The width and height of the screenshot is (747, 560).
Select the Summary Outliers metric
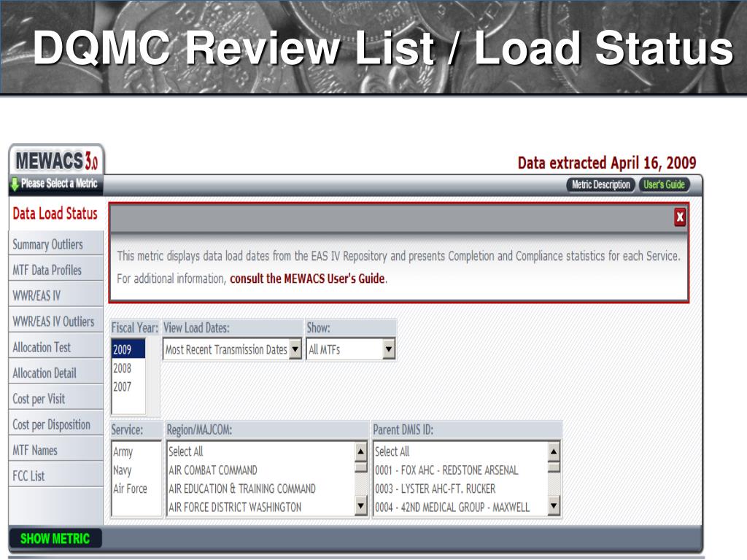pyautogui.click(x=56, y=245)
